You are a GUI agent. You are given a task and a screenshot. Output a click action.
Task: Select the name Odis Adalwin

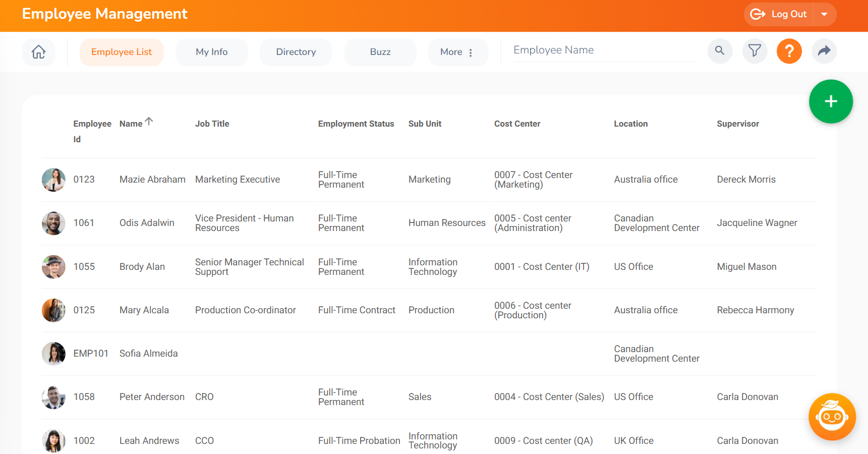coord(147,223)
